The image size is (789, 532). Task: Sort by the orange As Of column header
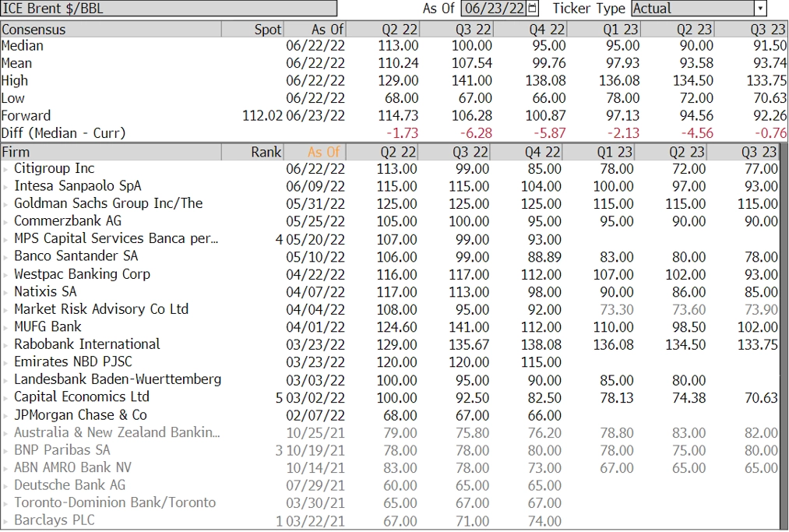pos(315,152)
